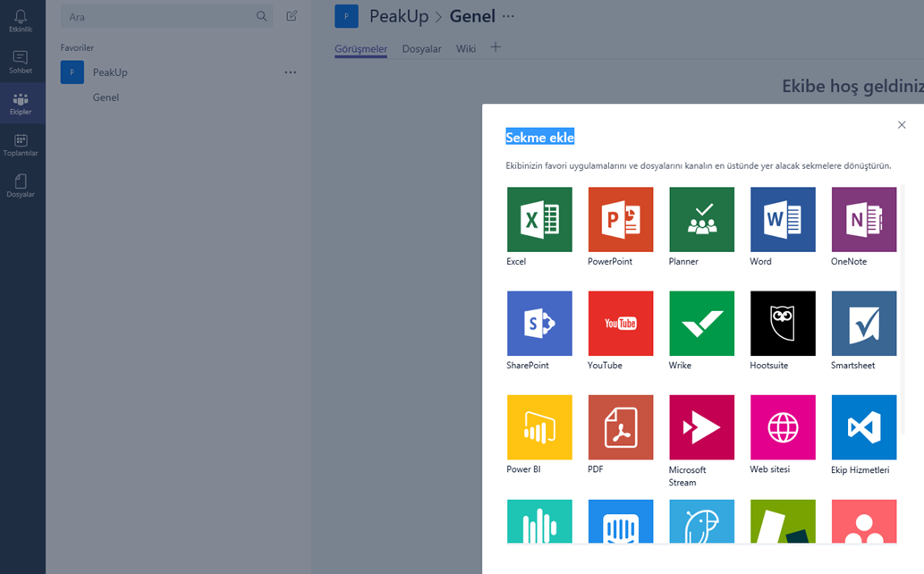Close the Sekme ekle dialog
The width and height of the screenshot is (924, 574).
tap(902, 125)
